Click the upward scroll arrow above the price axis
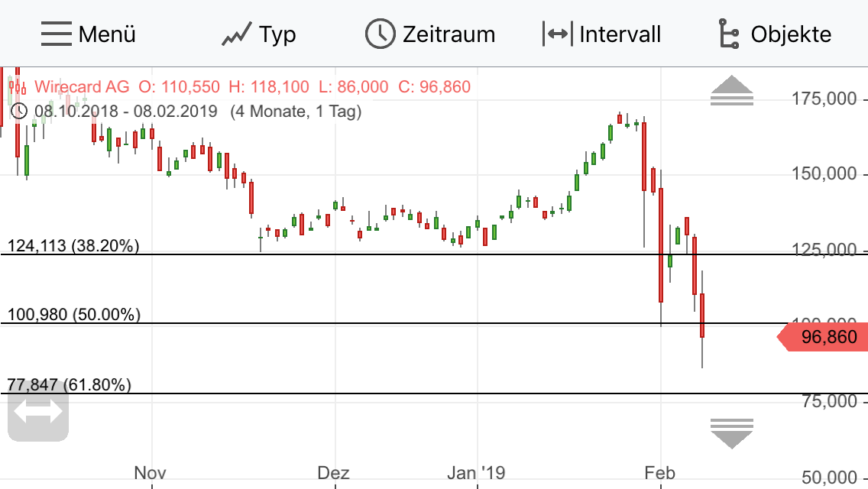This screenshot has height=489, width=868. point(731,90)
